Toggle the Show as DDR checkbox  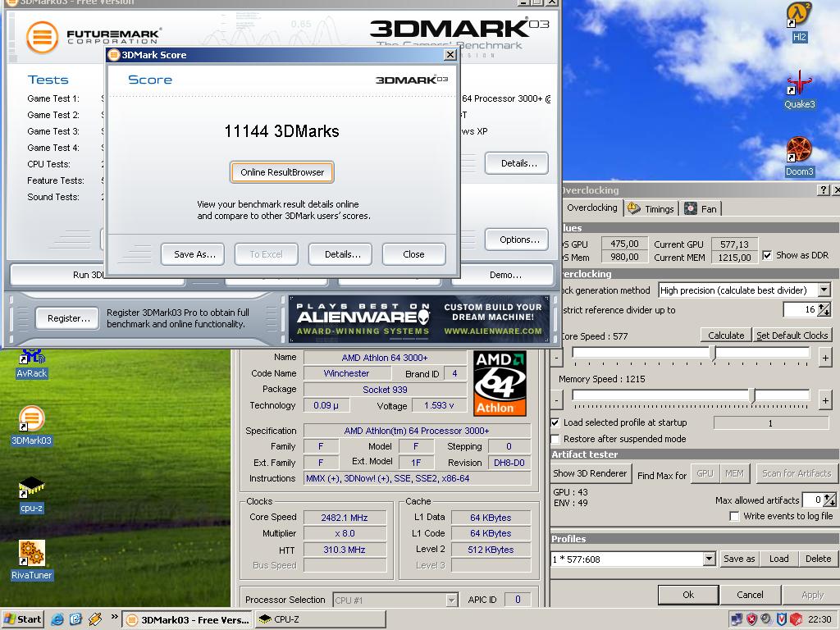767,255
